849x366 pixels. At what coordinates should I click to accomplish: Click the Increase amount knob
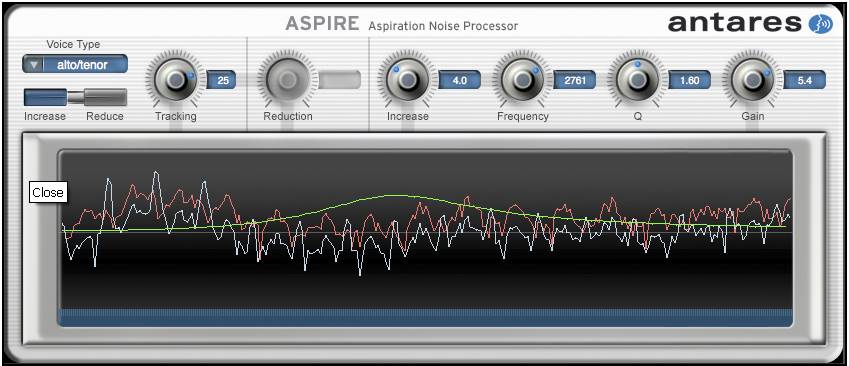pyautogui.click(x=407, y=81)
